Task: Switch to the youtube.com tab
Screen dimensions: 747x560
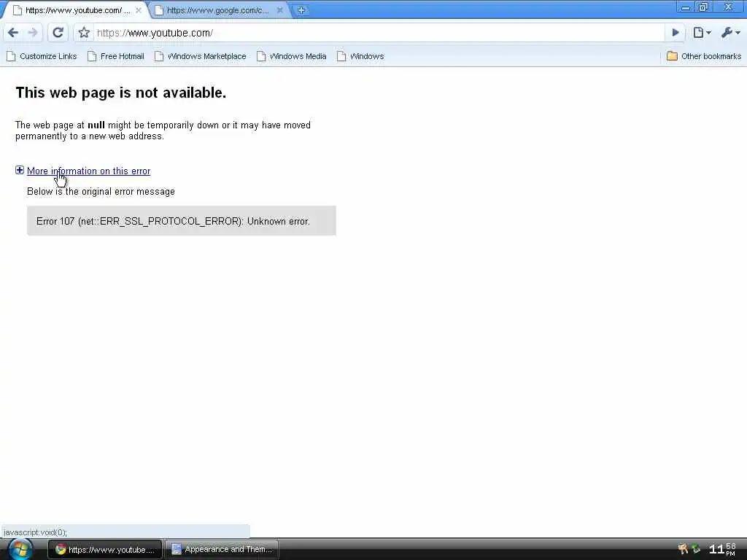Action: tap(76, 10)
